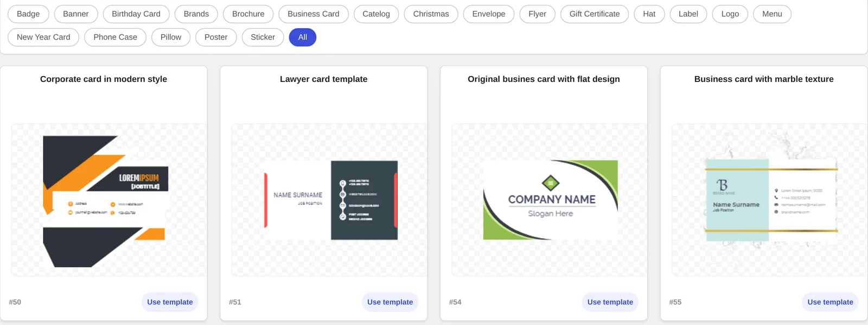Select the Label category chip
The width and height of the screenshot is (868, 325).
pyautogui.click(x=688, y=14)
